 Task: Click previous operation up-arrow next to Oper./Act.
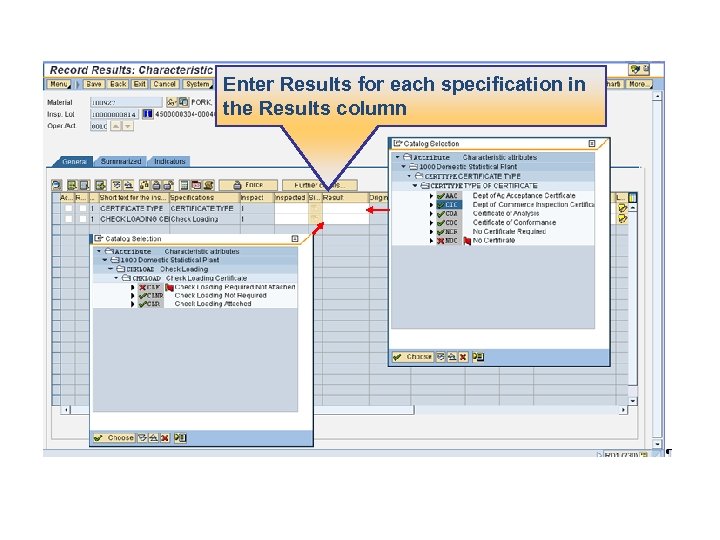[116, 126]
